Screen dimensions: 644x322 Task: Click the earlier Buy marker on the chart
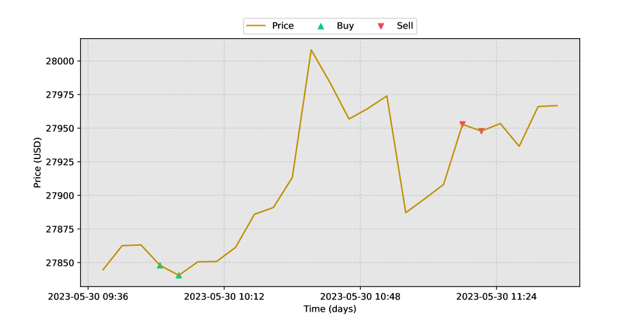160,265
